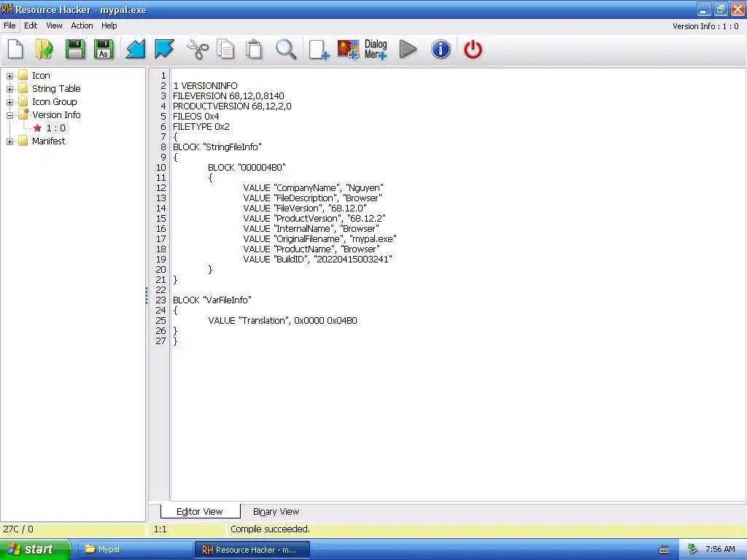Open the Edit menu
The height and width of the screenshot is (560, 747).
click(x=31, y=26)
